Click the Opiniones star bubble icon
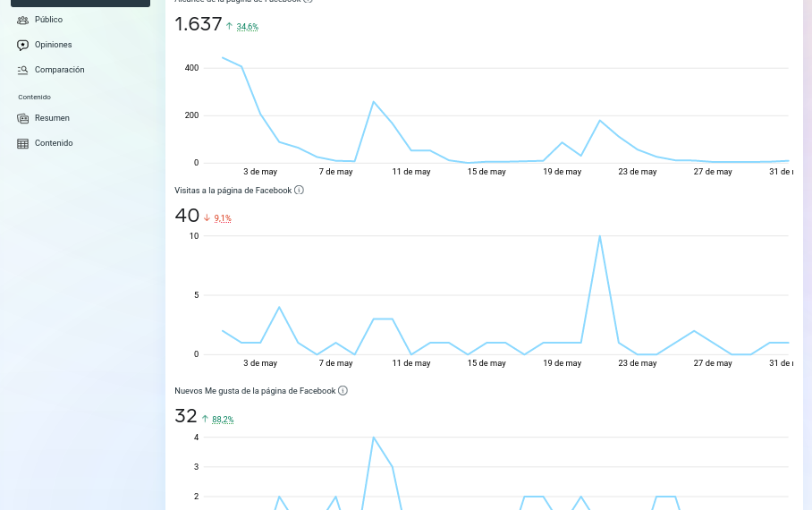812x510 pixels. pyautogui.click(x=22, y=45)
